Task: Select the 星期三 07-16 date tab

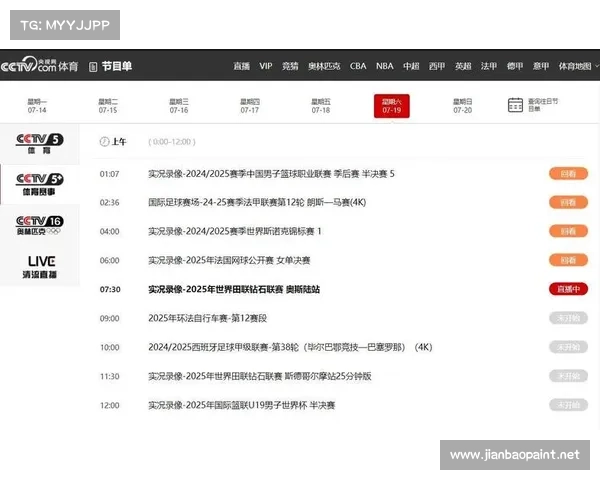Action: pyautogui.click(x=179, y=106)
